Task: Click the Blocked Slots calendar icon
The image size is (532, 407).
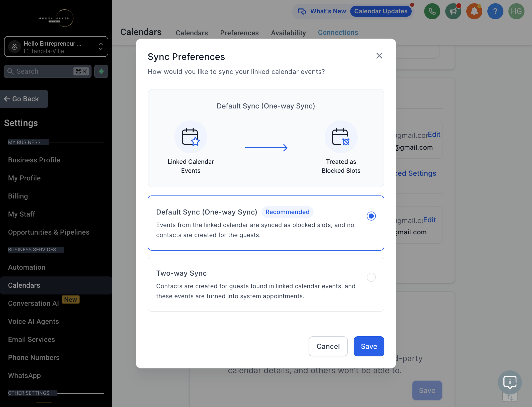Action: point(341,137)
